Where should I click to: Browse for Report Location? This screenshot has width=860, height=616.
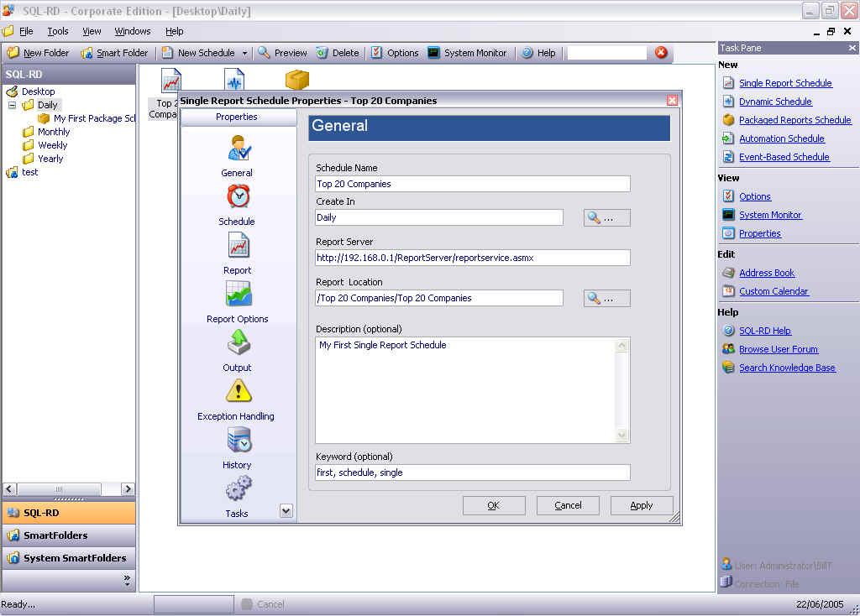click(x=606, y=299)
